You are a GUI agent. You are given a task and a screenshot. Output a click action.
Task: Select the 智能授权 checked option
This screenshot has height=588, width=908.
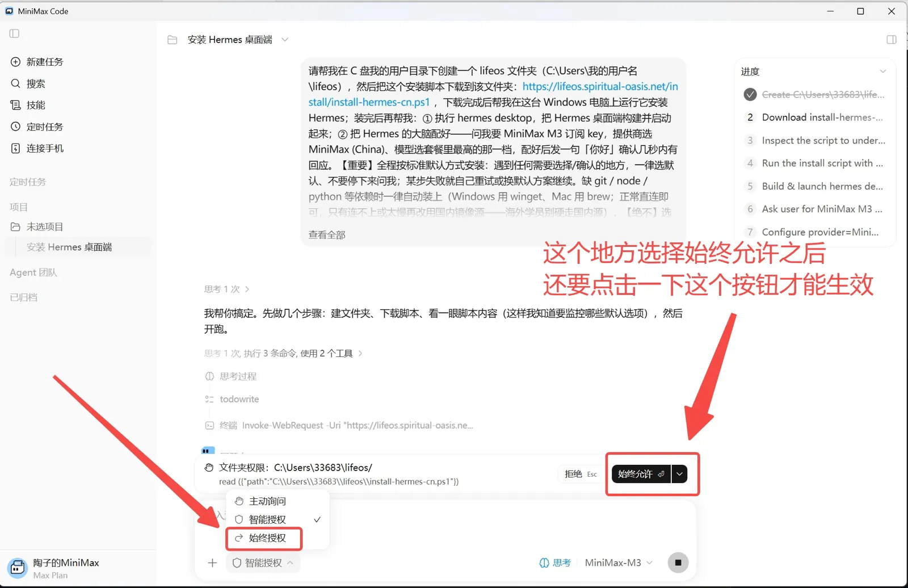click(x=278, y=519)
